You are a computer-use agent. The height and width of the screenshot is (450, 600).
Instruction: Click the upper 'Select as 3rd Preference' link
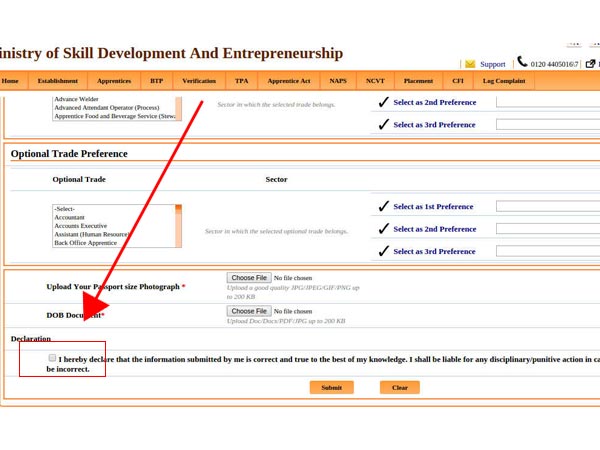(x=434, y=125)
